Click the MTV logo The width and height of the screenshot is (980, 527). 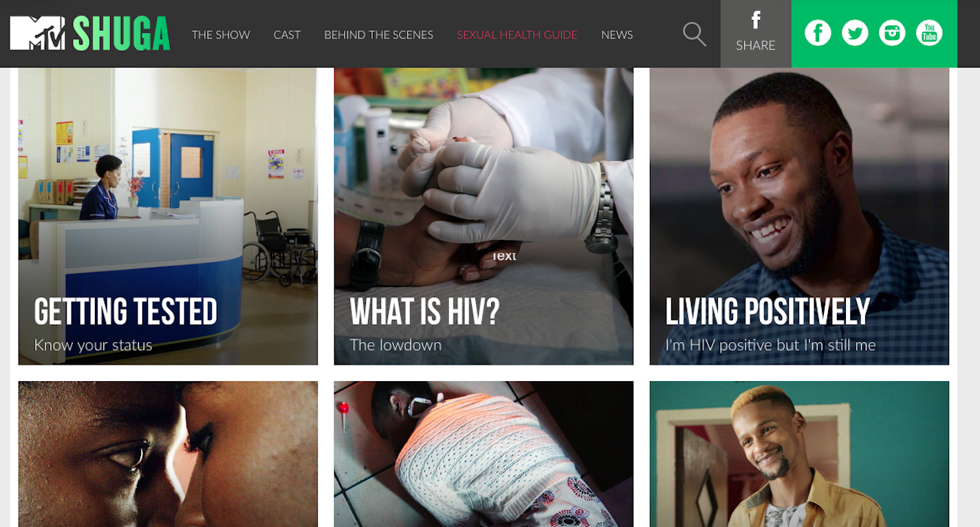click(37, 33)
